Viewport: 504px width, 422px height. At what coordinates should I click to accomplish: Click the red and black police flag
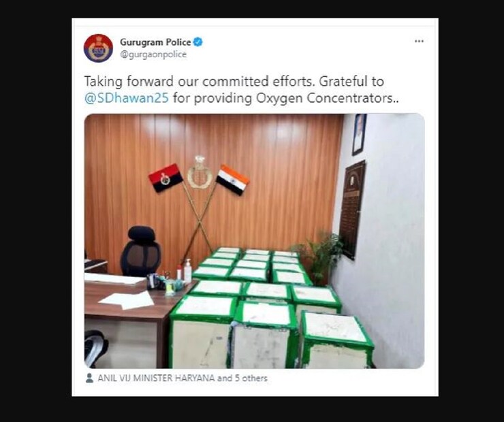(166, 178)
